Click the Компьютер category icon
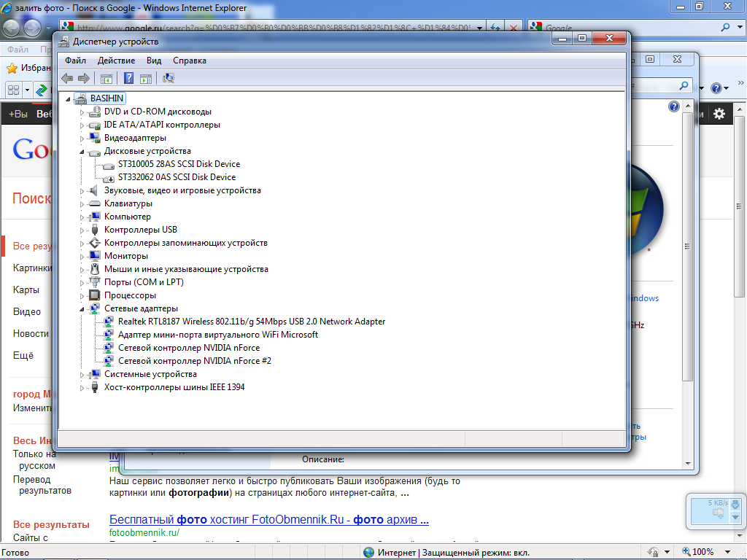 tap(95, 217)
